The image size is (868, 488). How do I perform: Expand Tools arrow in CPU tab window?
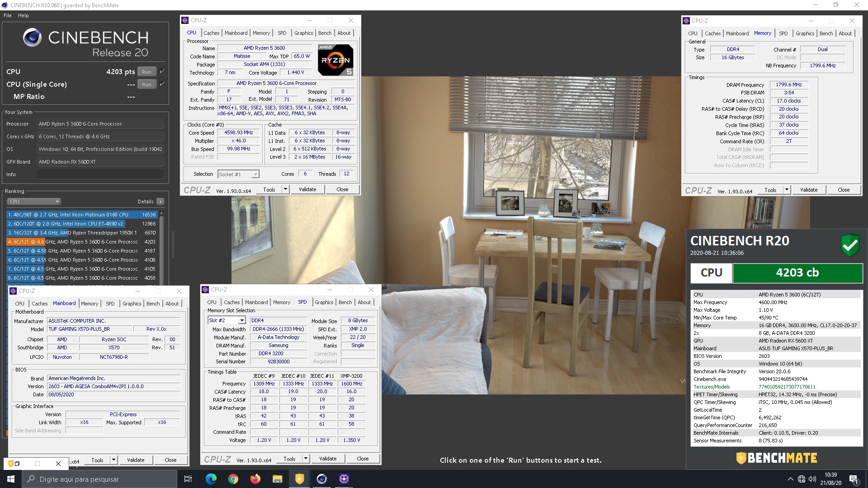285,189
